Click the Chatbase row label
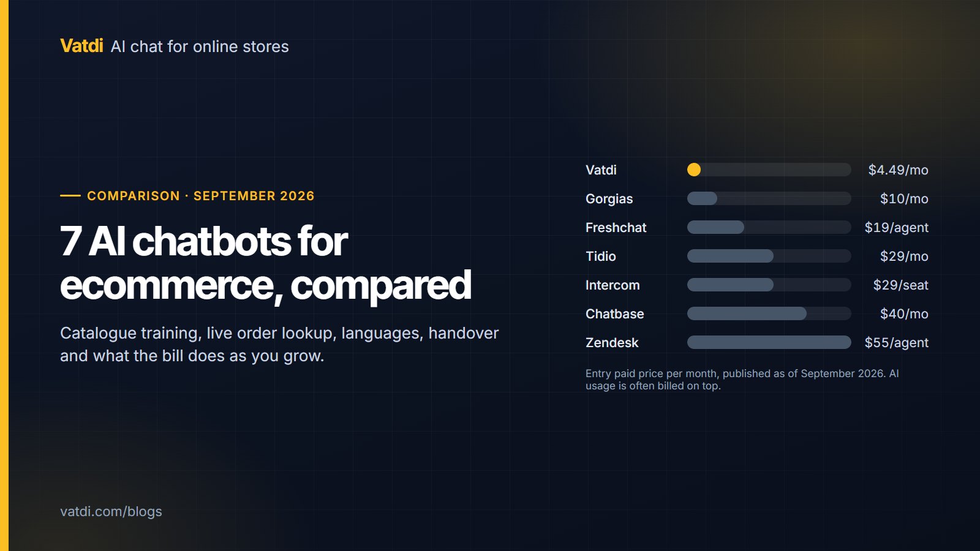Image resolution: width=980 pixels, height=551 pixels. [x=614, y=314]
